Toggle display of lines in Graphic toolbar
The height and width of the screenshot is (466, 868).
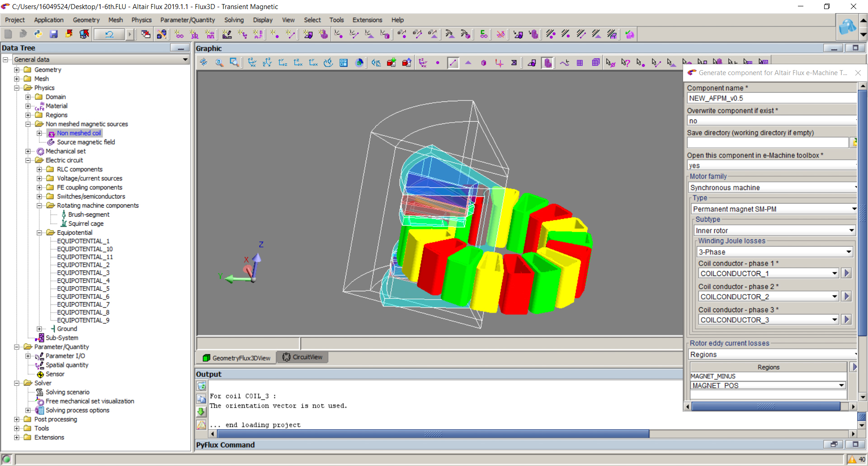click(x=453, y=63)
